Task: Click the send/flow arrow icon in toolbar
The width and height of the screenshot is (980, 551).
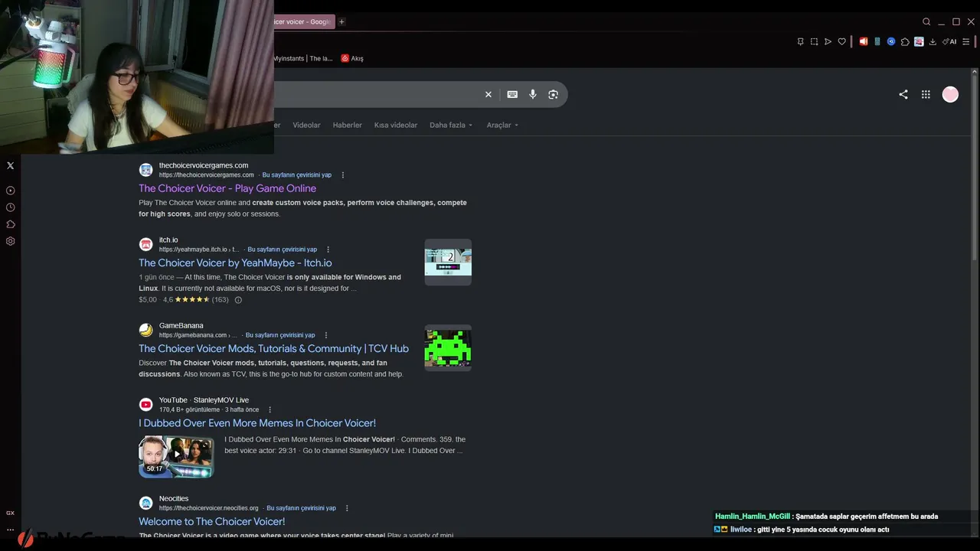Action: 828,41
